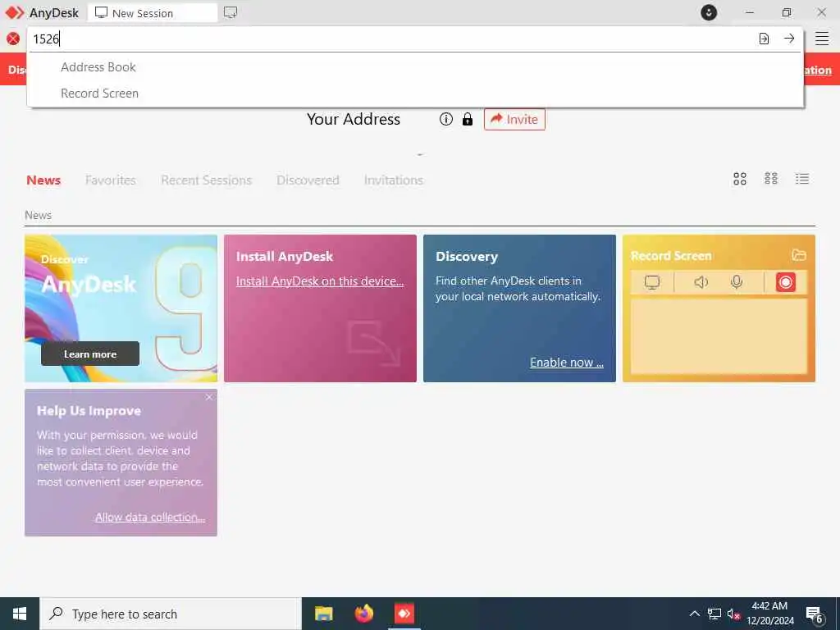
Task: Click the AnyDesk logo in title bar
Action: tap(15, 12)
